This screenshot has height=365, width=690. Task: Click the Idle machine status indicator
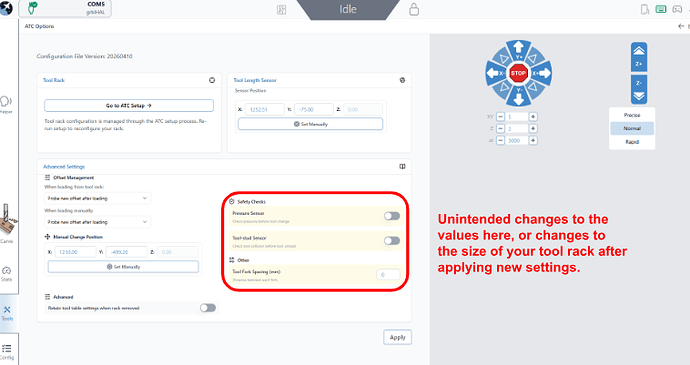coord(348,9)
